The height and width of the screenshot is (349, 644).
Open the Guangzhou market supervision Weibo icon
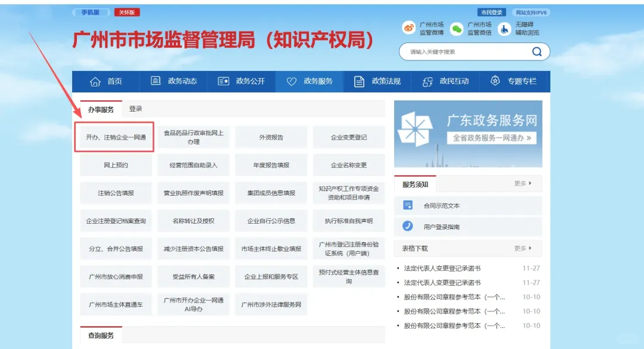[x=409, y=27]
